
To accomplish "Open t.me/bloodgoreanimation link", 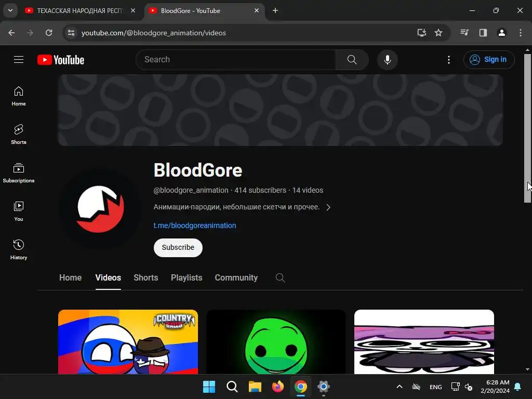I will tap(195, 225).
